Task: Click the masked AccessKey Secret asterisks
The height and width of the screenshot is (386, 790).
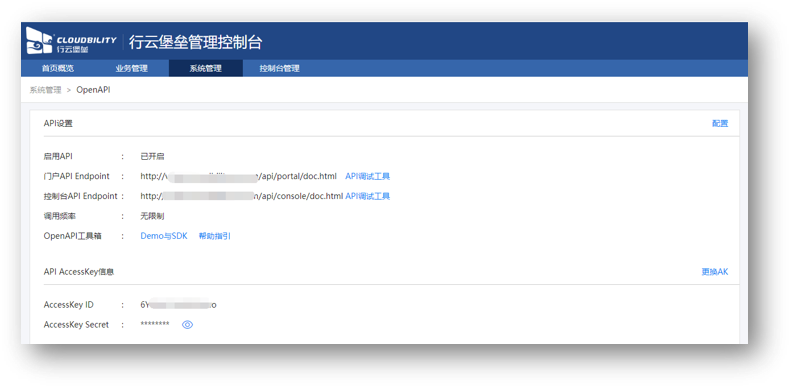Action: tap(155, 325)
